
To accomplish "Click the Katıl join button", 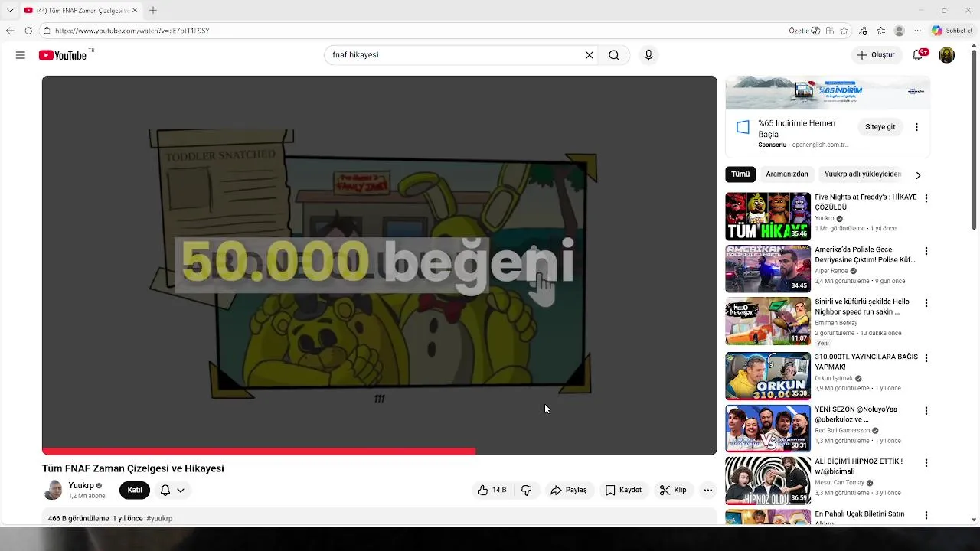I will tap(135, 491).
